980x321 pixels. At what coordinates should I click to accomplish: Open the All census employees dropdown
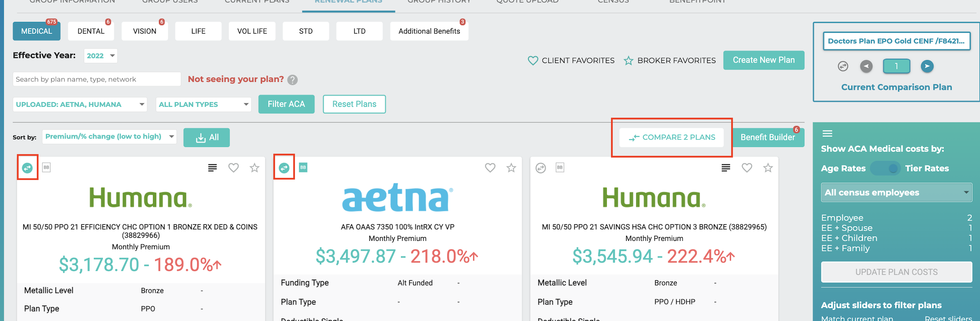[x=897, y=193]
